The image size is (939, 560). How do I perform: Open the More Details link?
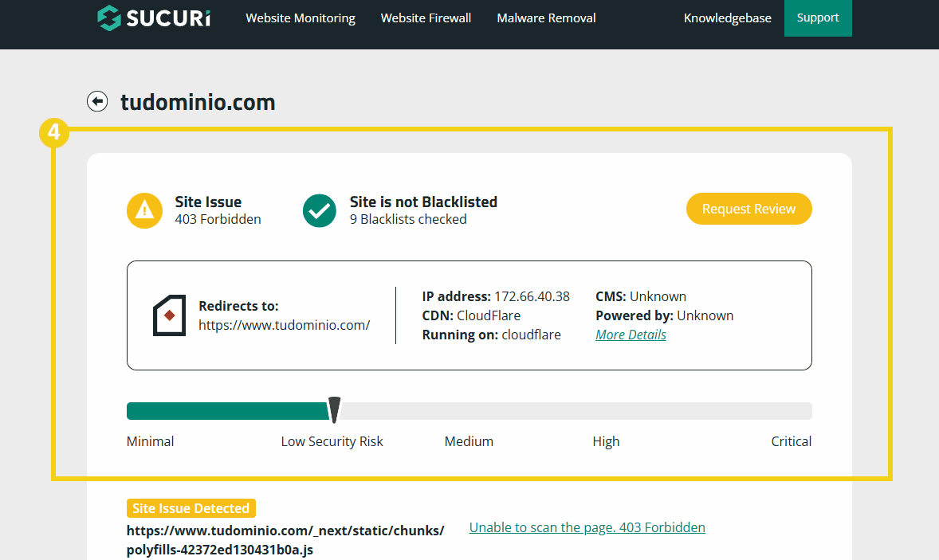[631, 335]
